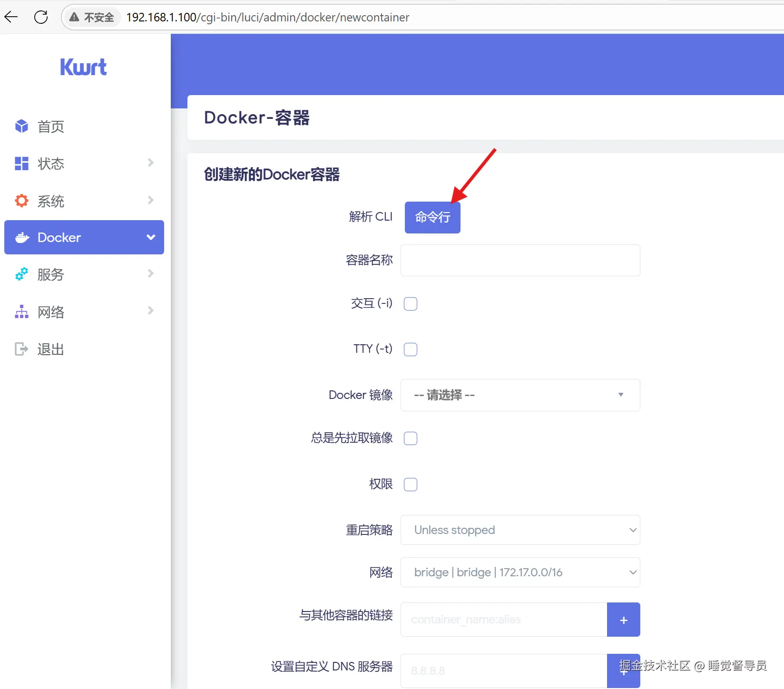Open the Docker 镜像 dropdown

(520, 395)
